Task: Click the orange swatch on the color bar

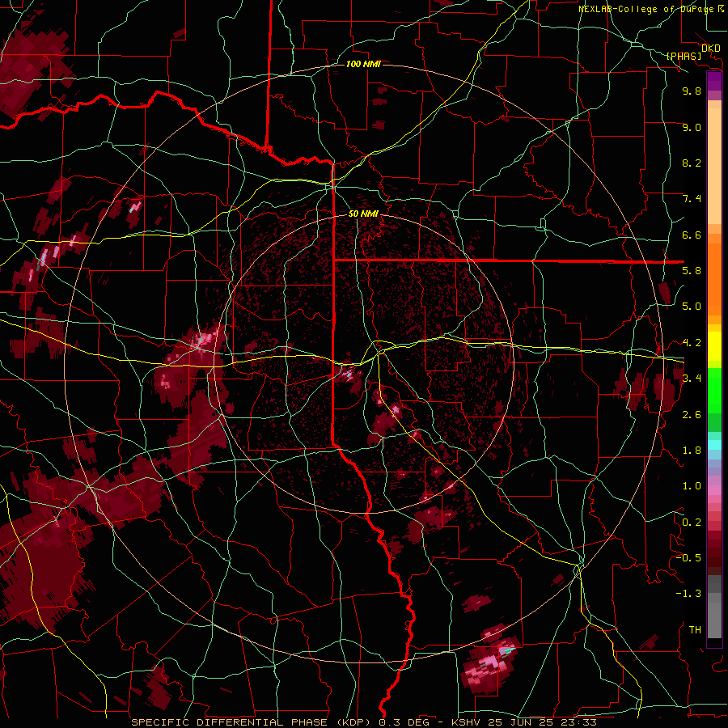Action: pos(714,278)
